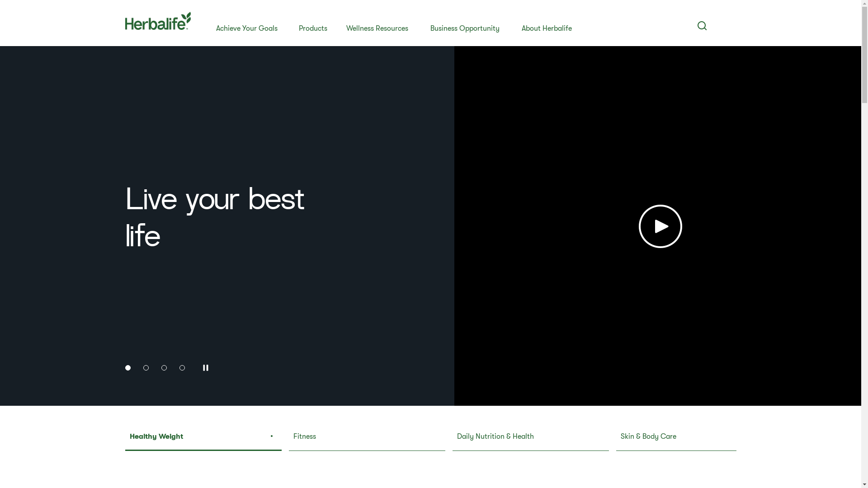Click the dot indicator on Healthy Weight tab
The height and width of the screenshot is (488, 868).
[x=272, y=436]
